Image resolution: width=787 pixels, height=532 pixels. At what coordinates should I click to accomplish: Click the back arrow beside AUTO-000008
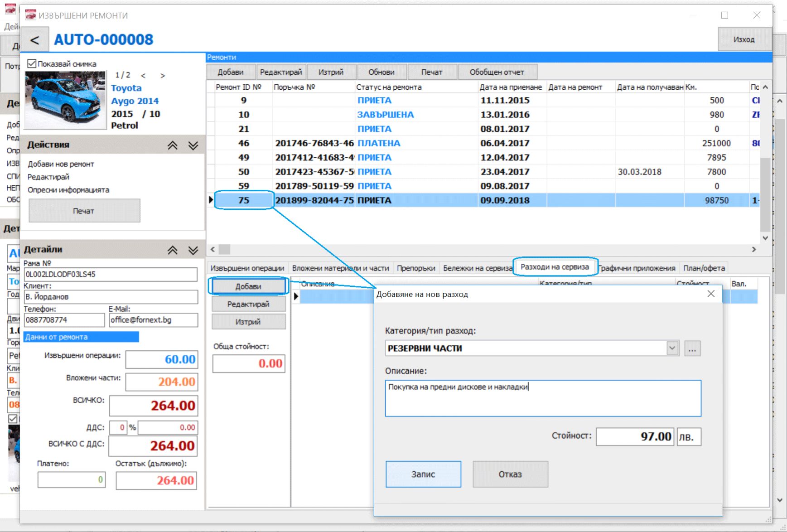pos(34,40)
